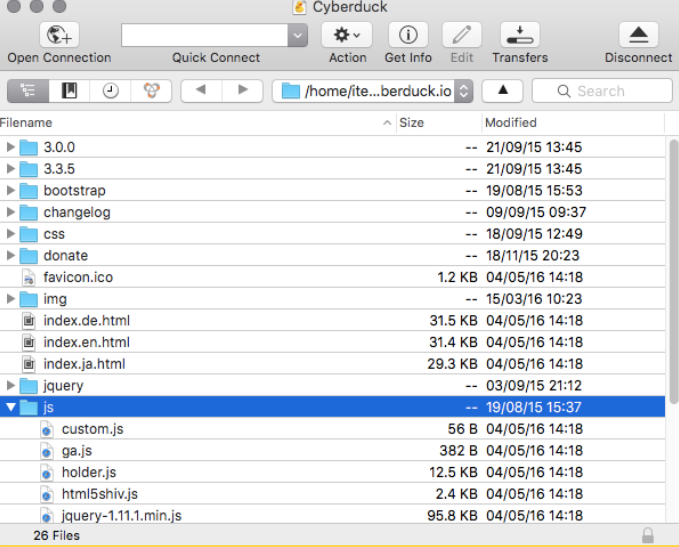The height and width of the screenshot is (547, 679).
Task: Expand the 3.3.5 folder
Action: 11,169
